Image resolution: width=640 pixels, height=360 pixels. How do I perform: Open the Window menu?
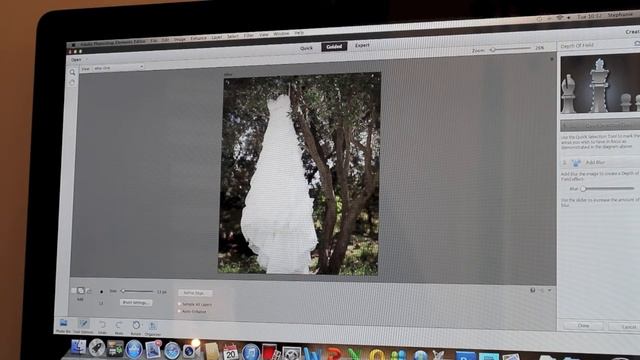tap(281, 34)
